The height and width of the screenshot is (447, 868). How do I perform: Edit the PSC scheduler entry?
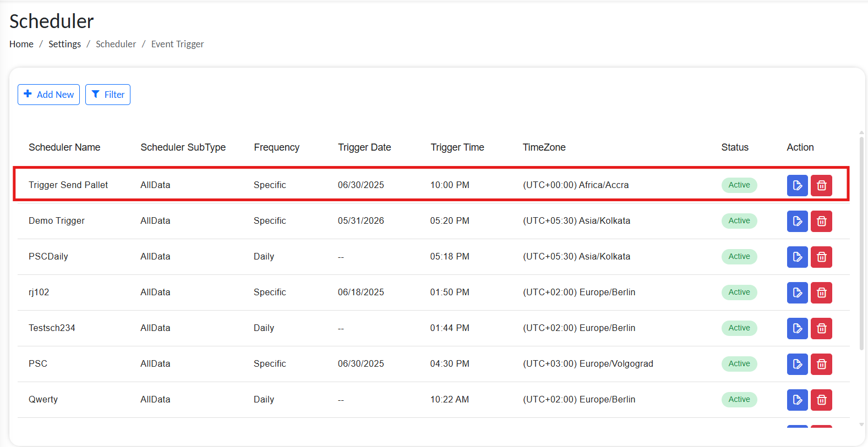(797, 364)
